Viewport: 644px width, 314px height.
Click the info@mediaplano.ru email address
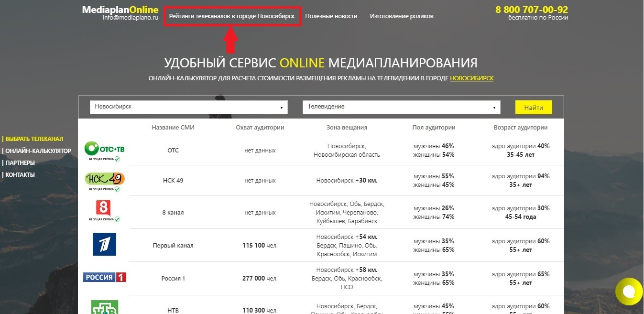131,18
